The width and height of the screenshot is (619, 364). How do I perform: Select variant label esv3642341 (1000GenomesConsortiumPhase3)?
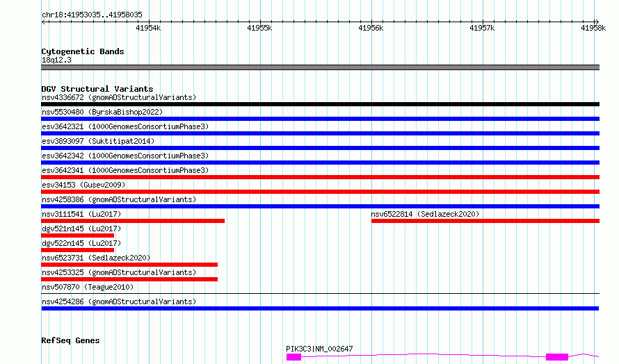pos(125,170)
